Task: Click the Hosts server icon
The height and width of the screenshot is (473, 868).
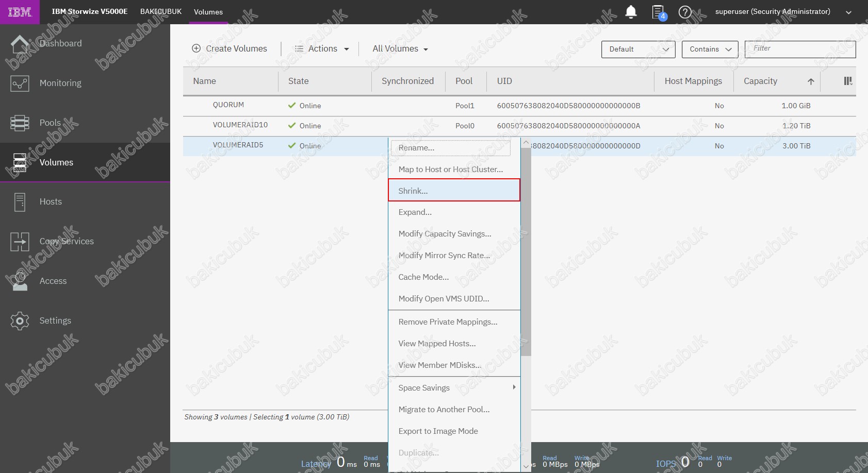Action: tap(20, 202)
